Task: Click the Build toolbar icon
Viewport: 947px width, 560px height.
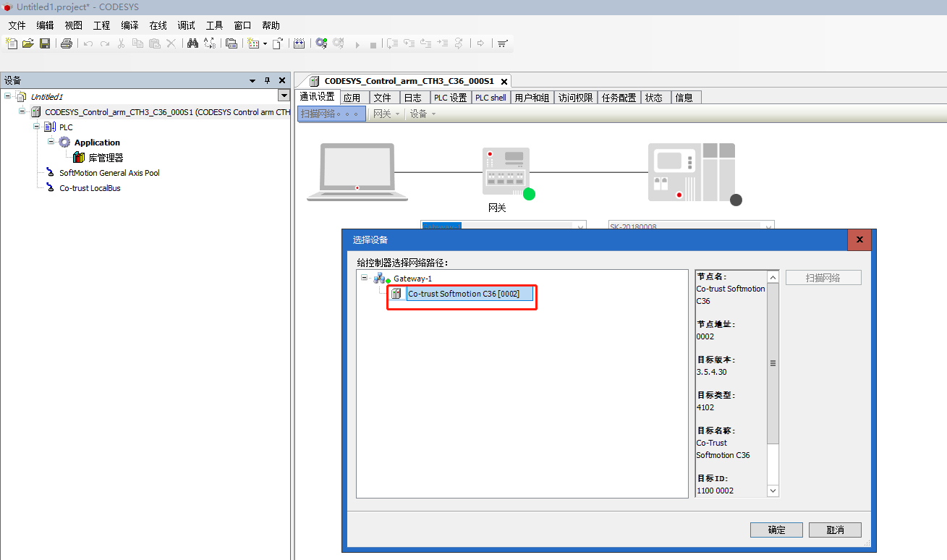Action: click(x=300, y=43)
